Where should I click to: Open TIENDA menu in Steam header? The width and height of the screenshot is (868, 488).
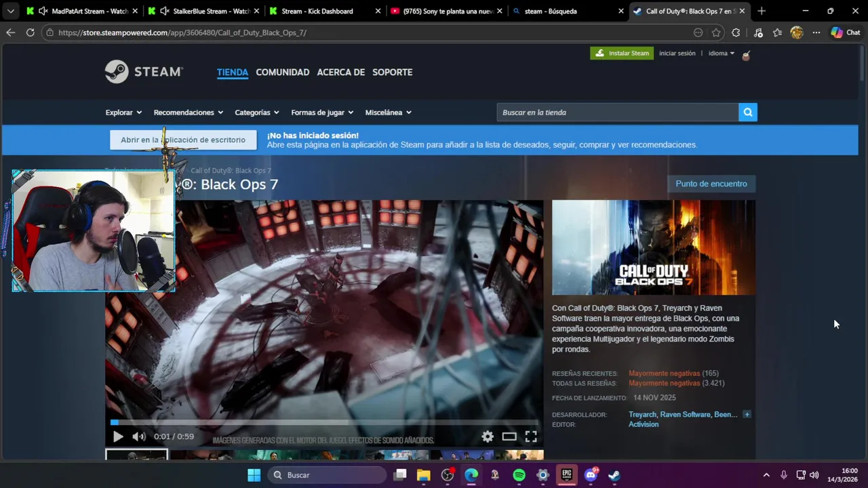click(x=233, y=73)
